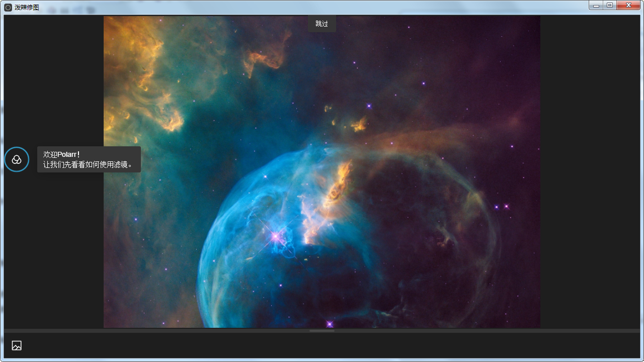
Task: Click the 欢迎Polarr! welcome tooltip
Action: tap(62, 154)
